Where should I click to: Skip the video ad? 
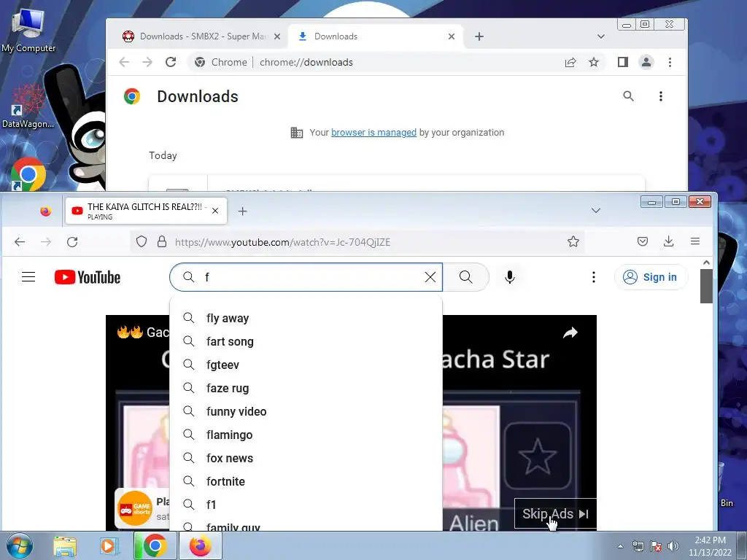(555, 514)
